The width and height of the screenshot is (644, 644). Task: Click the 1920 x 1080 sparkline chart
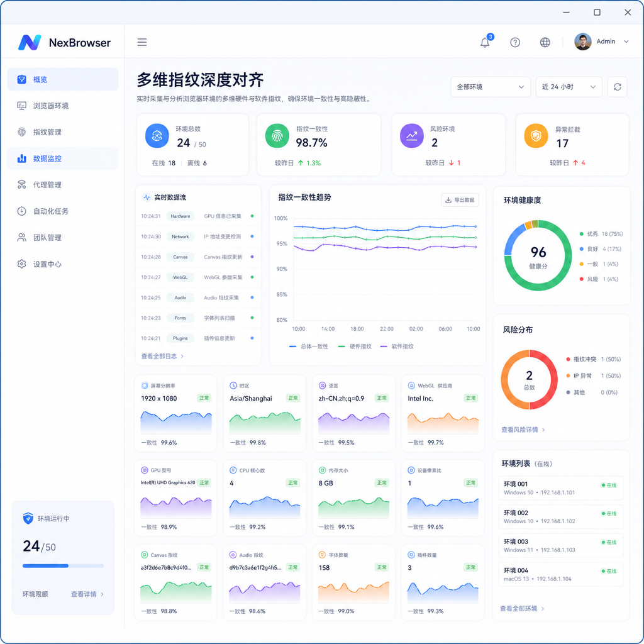click(176, 422)
